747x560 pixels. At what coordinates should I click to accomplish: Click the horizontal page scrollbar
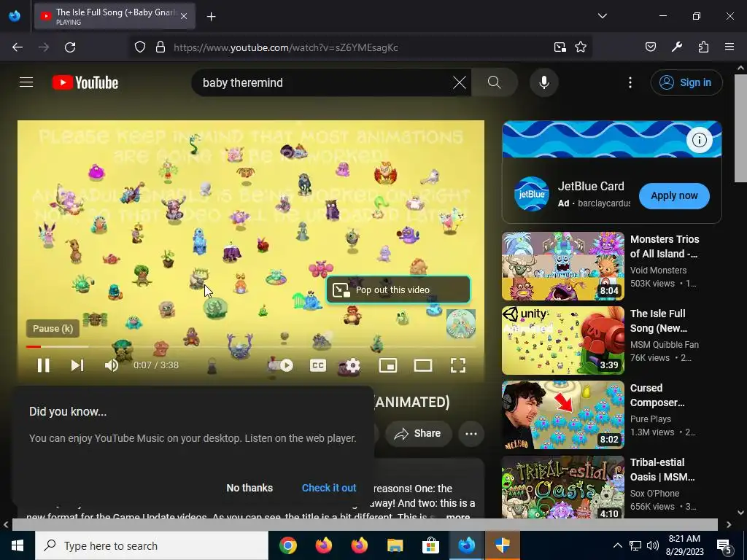[x=365, y=524]
